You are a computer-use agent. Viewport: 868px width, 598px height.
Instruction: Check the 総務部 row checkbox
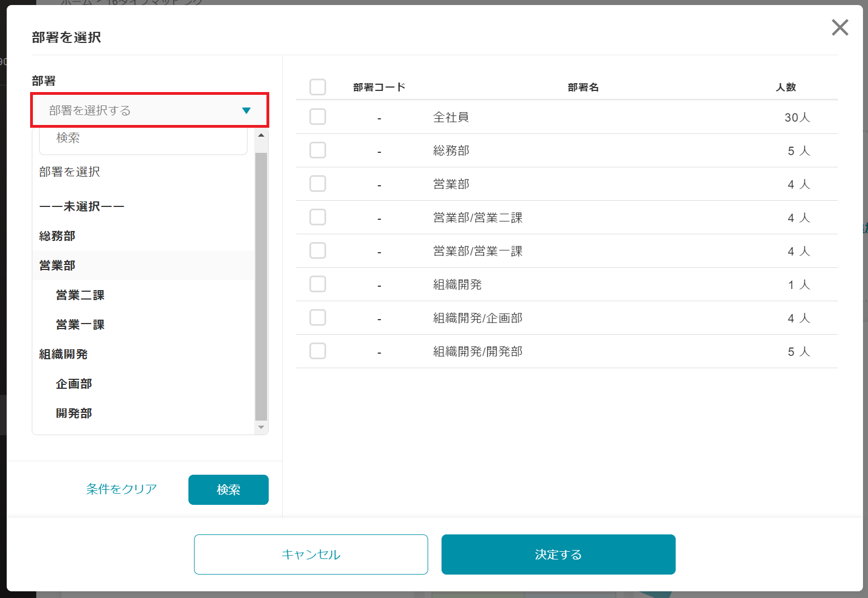pyautogui.click(x=318, y=151)
